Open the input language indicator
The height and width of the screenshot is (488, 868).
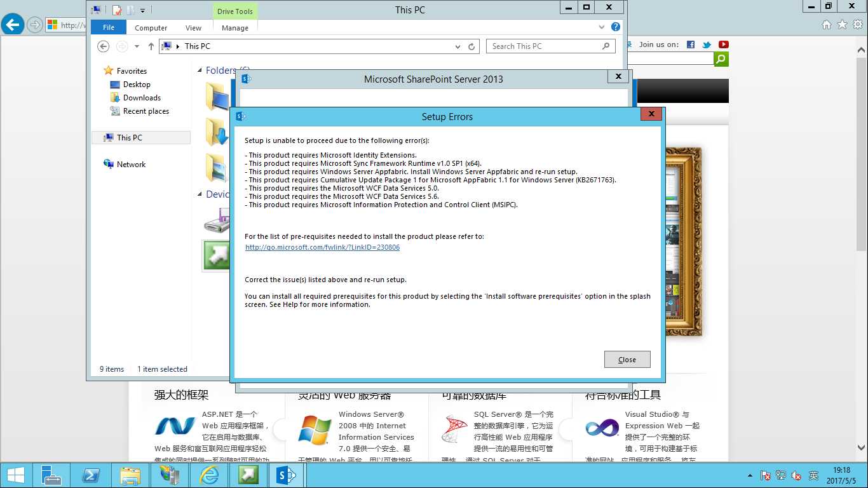(813, 475)
